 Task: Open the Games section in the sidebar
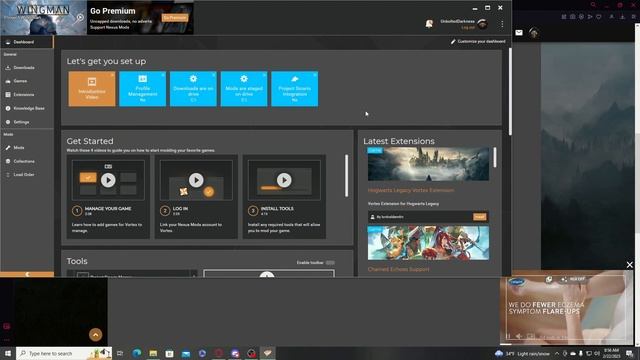click(x=27, y=81)
